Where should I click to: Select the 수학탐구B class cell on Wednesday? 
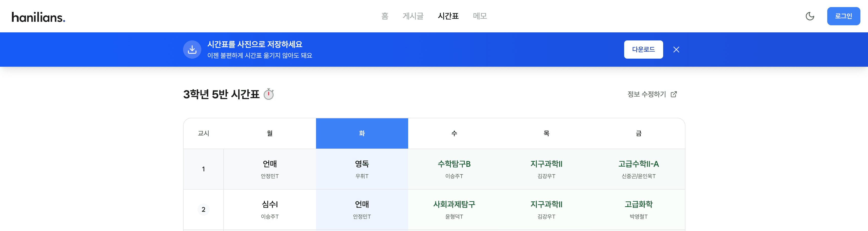454,169
